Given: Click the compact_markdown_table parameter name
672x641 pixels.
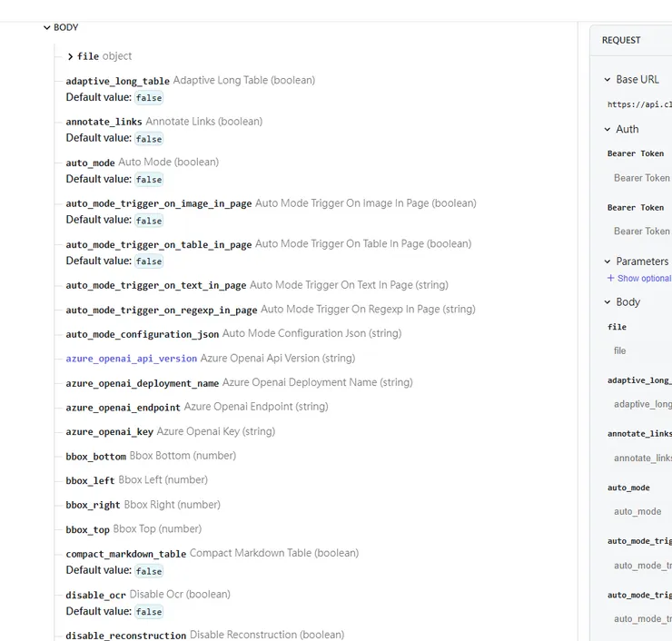Looking at the screenshot, I should [125, 555].
